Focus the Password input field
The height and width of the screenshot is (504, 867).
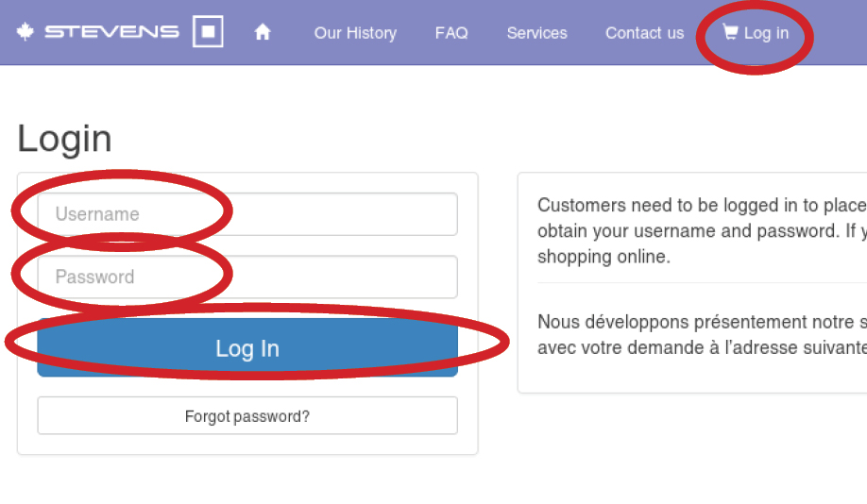[247, 277]
